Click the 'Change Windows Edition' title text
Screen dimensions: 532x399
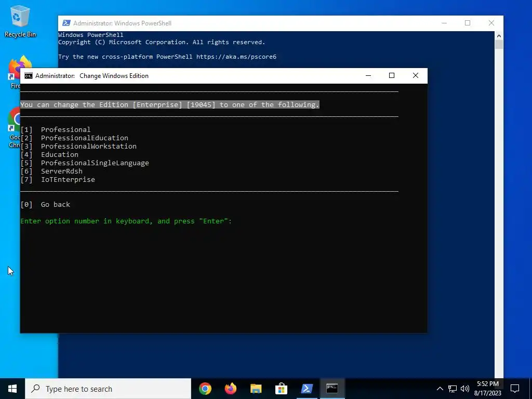tap(114, 76)
